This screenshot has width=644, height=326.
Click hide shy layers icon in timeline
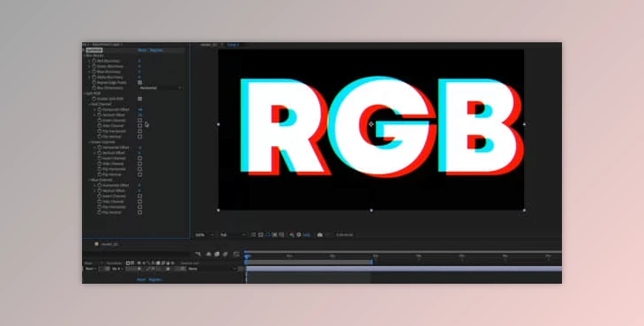[209, 255]
